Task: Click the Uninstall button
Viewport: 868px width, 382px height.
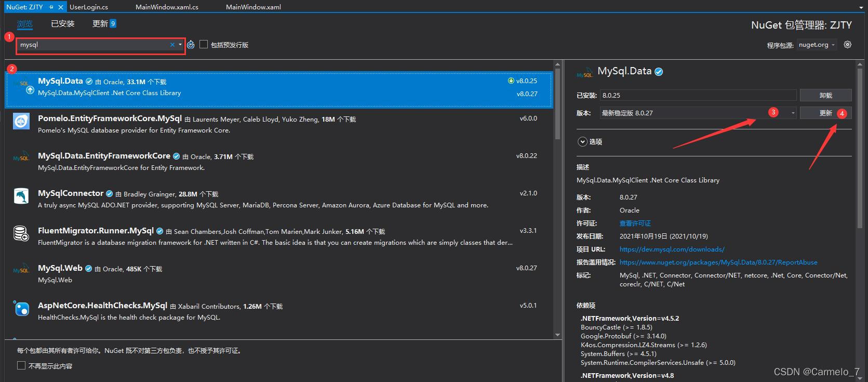Action: pyautogui.click(x=825, y=95)
